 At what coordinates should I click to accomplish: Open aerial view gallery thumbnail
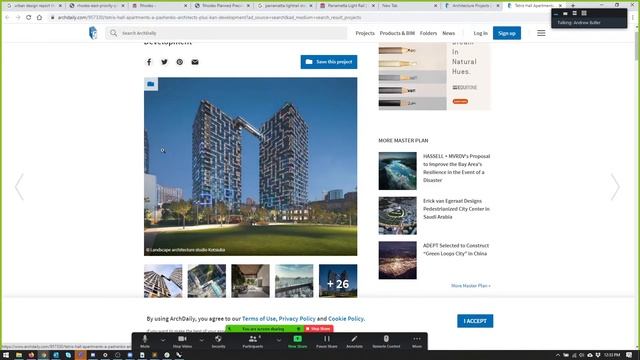(207, 281)
